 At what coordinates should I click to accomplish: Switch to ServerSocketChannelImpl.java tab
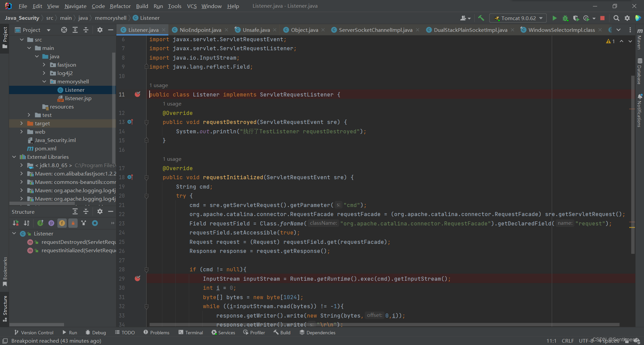point(375,30)
